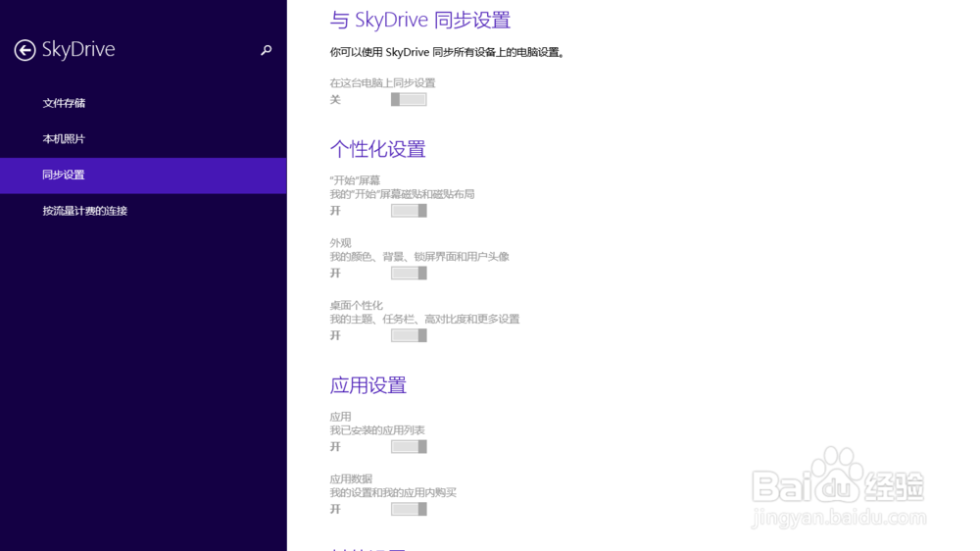Click the back arrow beside SkyDrive
The width and height of the screenshot is (980, 551).
tap(25, 50)
